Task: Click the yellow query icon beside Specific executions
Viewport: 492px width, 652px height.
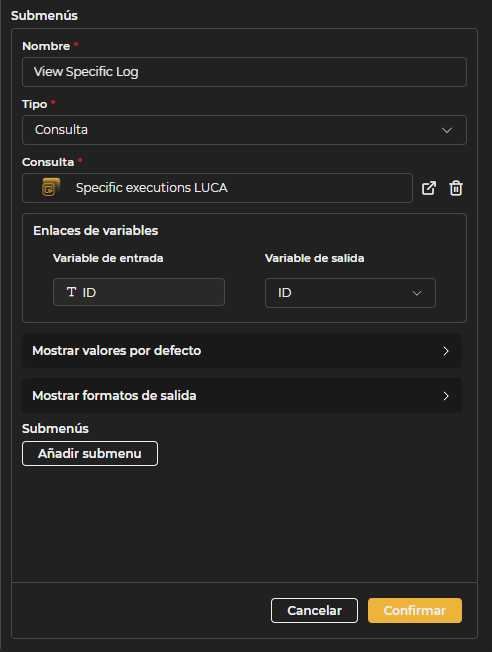Action: pos(51,188)
